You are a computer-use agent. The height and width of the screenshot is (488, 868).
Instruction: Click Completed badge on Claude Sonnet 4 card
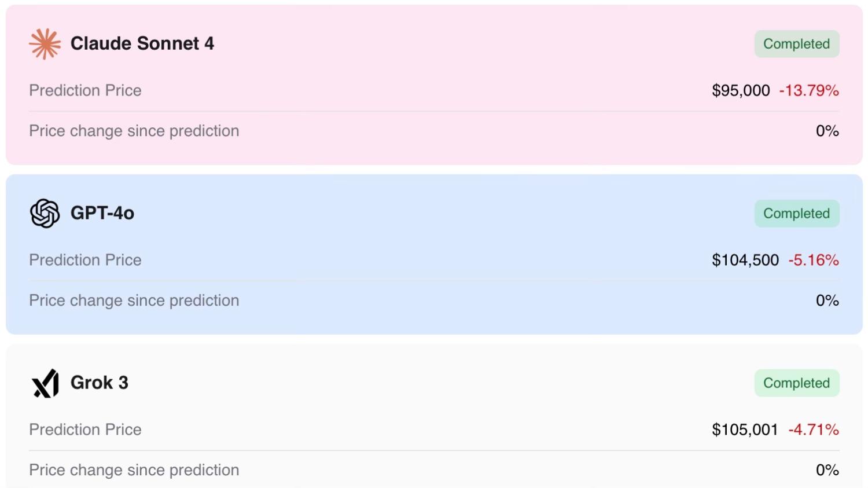pyautogui.click(x=796, y=44)
